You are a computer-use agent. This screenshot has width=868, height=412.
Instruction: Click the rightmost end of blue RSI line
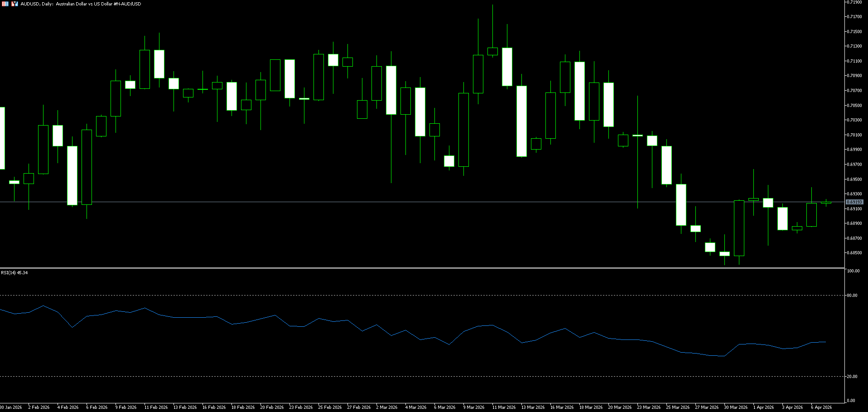tap(825, 342)
